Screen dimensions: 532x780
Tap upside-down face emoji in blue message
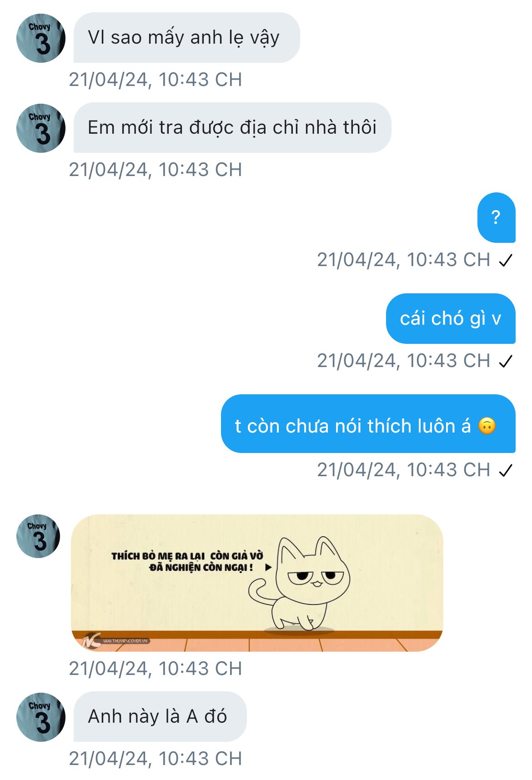(x=487, y=426)
